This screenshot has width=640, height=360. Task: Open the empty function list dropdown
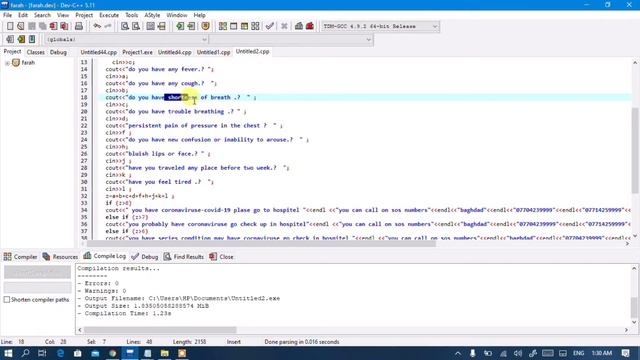click(x=369, y=40)
